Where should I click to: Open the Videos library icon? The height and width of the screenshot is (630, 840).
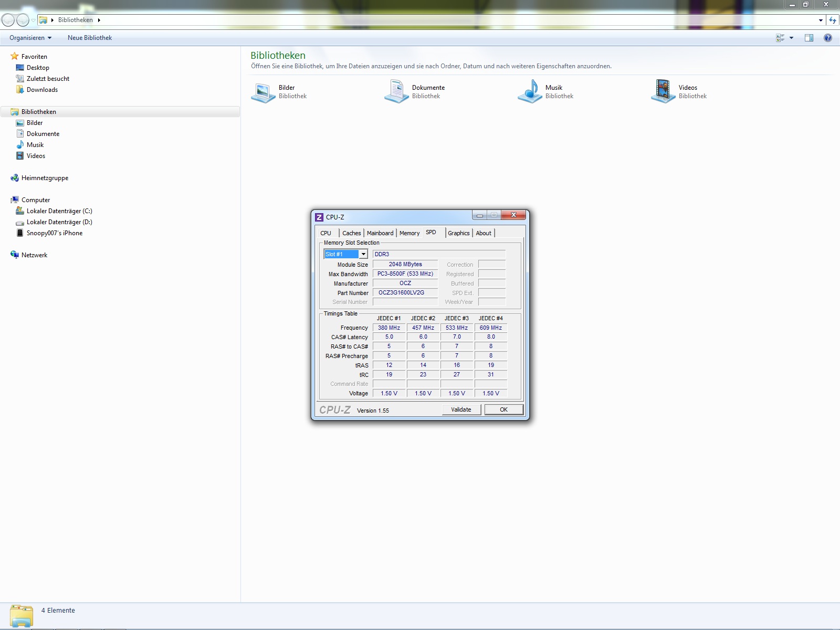(x=663, y=91)
